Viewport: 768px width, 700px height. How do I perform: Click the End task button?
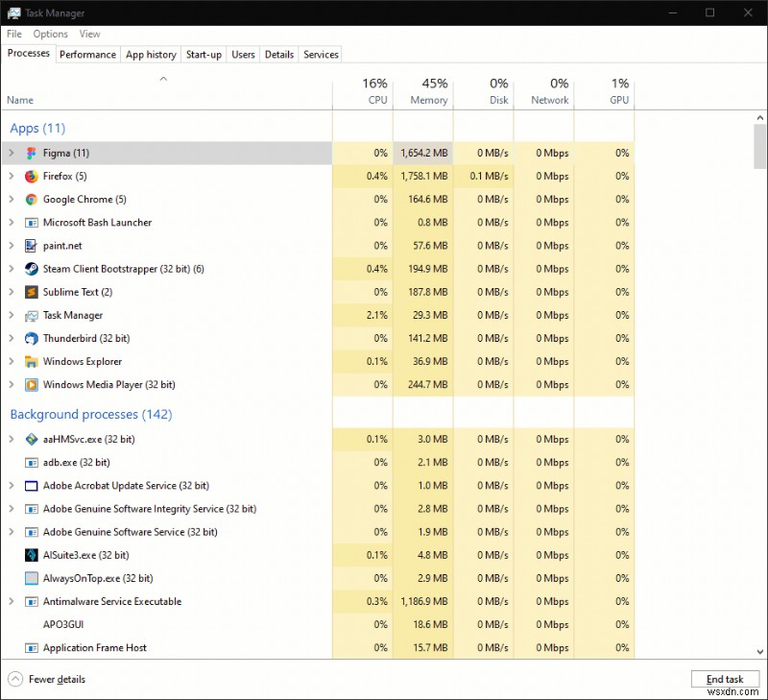pos(726,679)
